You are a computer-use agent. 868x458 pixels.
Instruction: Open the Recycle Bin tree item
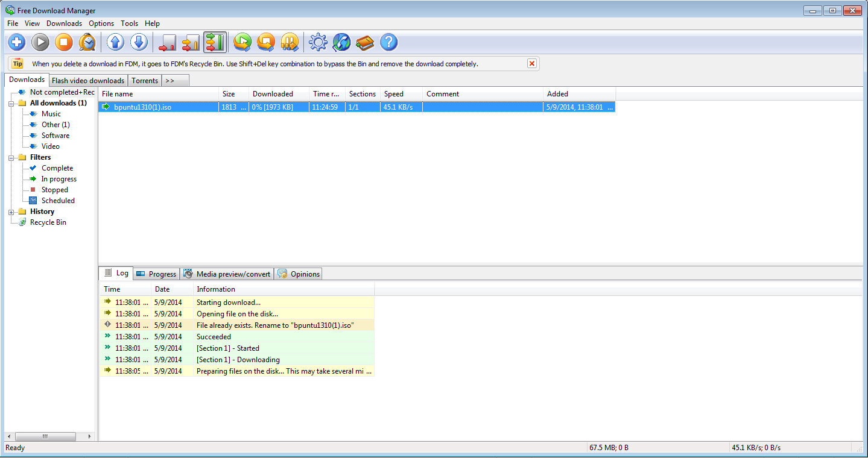48,222
